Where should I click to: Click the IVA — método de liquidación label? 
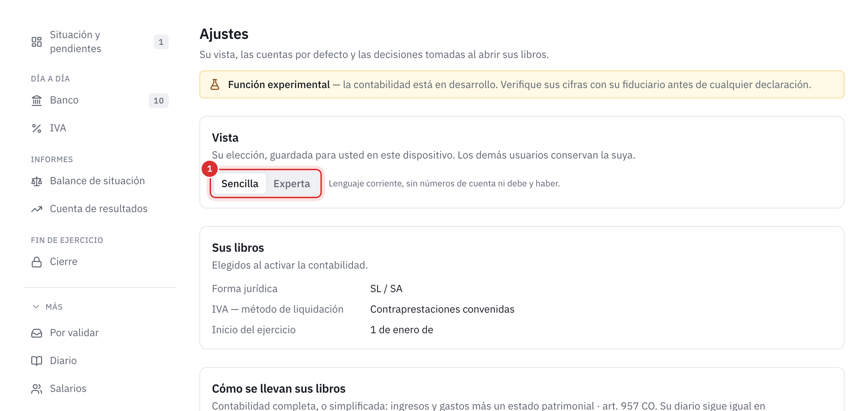point(277,309)
